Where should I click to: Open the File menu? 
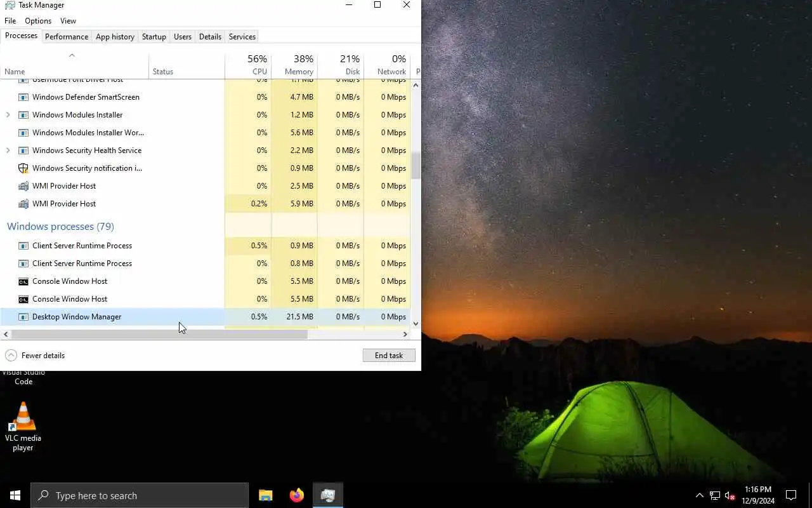click(10, 21)
